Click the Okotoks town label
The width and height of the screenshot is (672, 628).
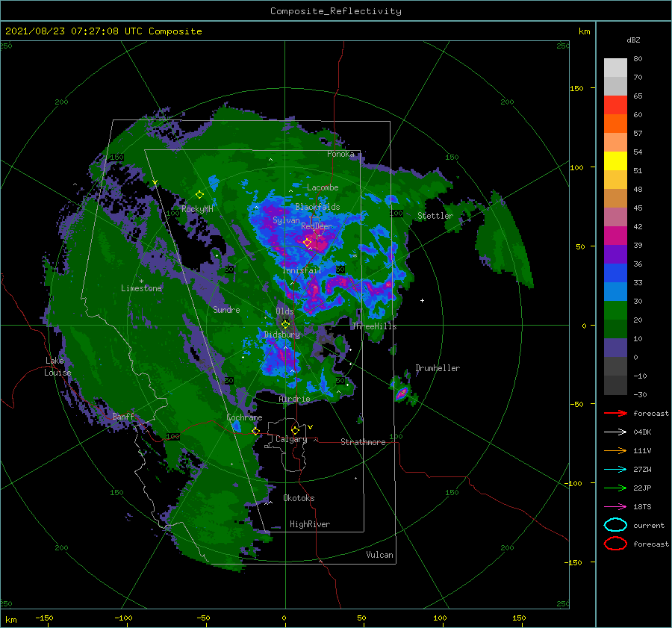(x=299, y=497)
